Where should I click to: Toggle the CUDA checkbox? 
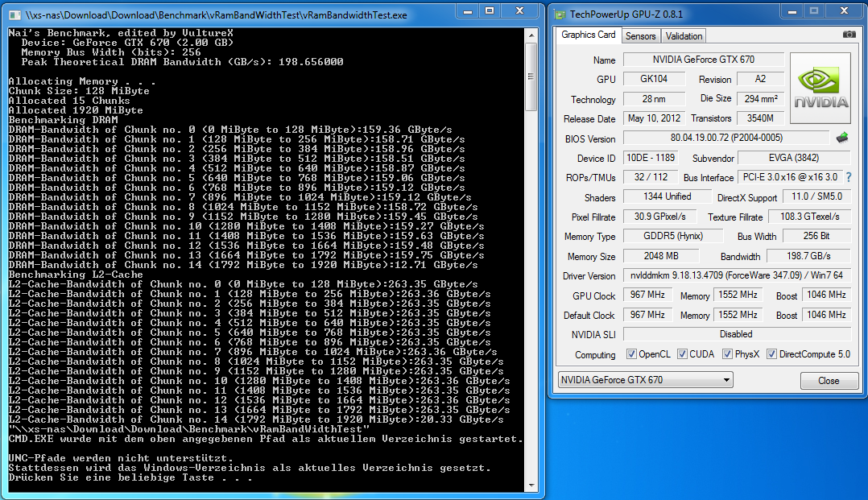(x=682, y=353)
